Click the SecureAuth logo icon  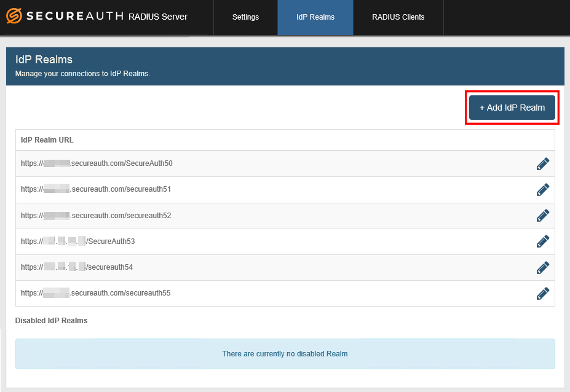pyautogui.click(x=14, y=16)
